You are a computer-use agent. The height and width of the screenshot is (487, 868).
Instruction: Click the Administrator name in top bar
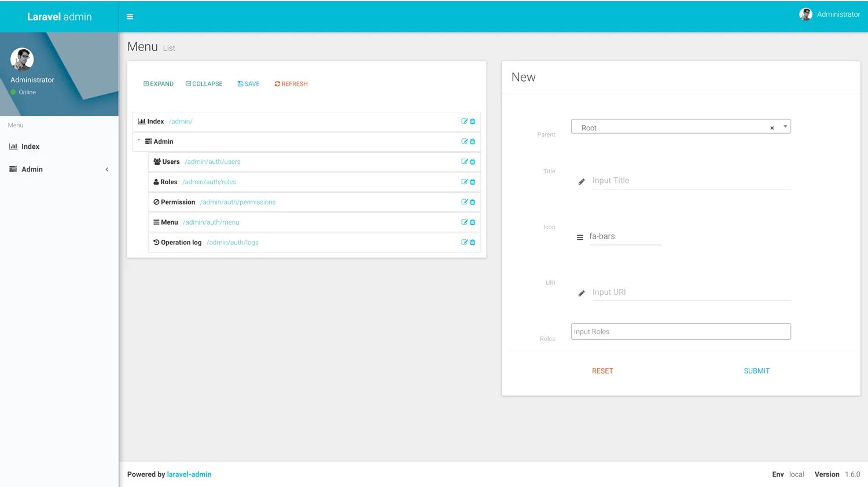(x=838, y=14)
